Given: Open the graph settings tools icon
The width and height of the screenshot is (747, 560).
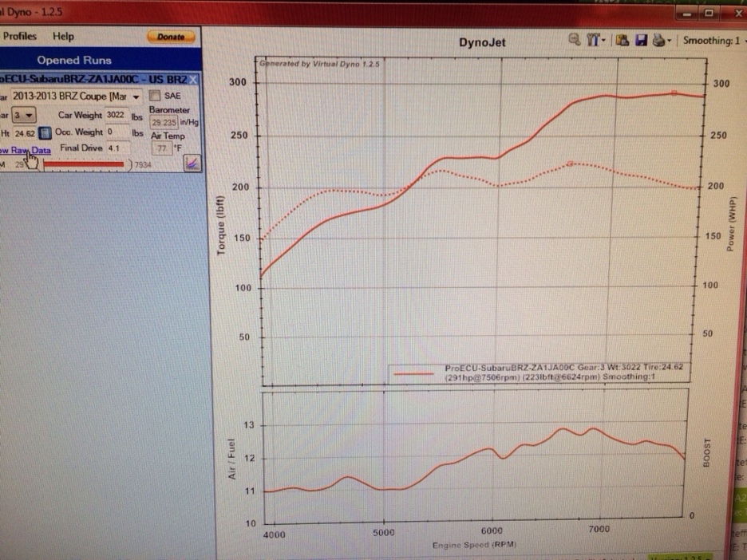Looking at the screenshot, I should click(594, 40).
